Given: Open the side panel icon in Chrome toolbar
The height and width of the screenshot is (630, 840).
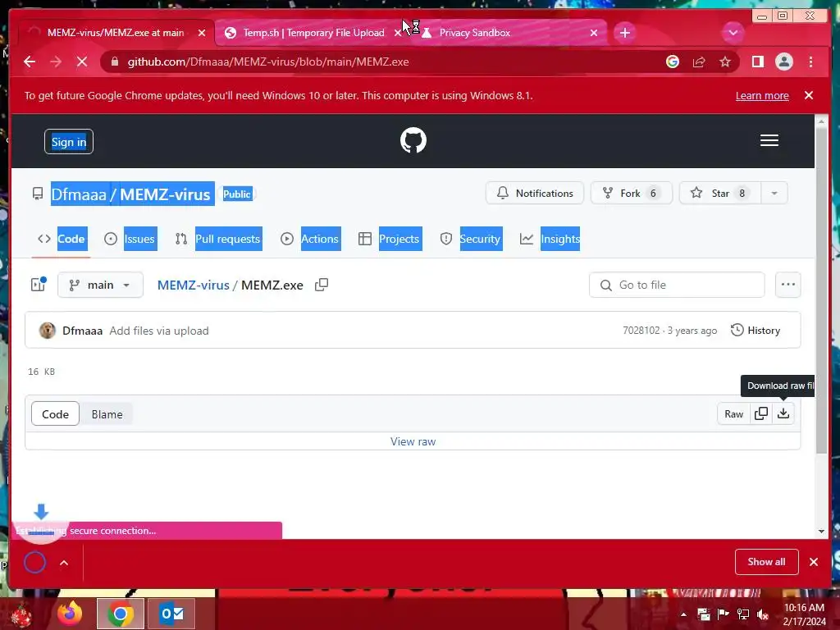Looking at the screenshot, I should pyautogui.click(x=757, y=62).
